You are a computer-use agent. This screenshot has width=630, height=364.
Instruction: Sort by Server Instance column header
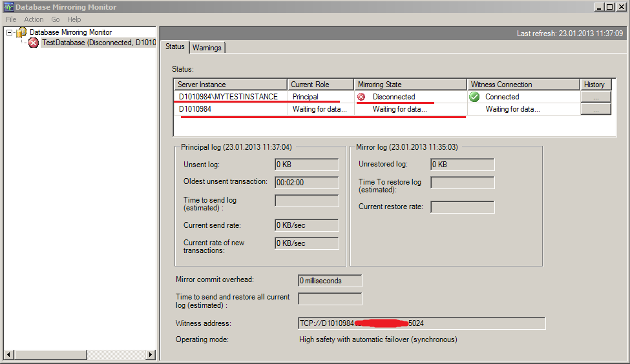pos(230,85)
